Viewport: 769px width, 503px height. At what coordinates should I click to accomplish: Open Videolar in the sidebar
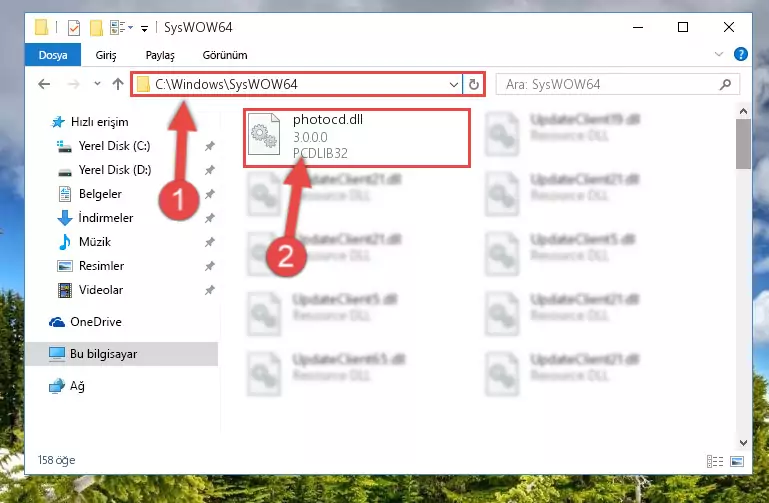click(x=90, y=290)
